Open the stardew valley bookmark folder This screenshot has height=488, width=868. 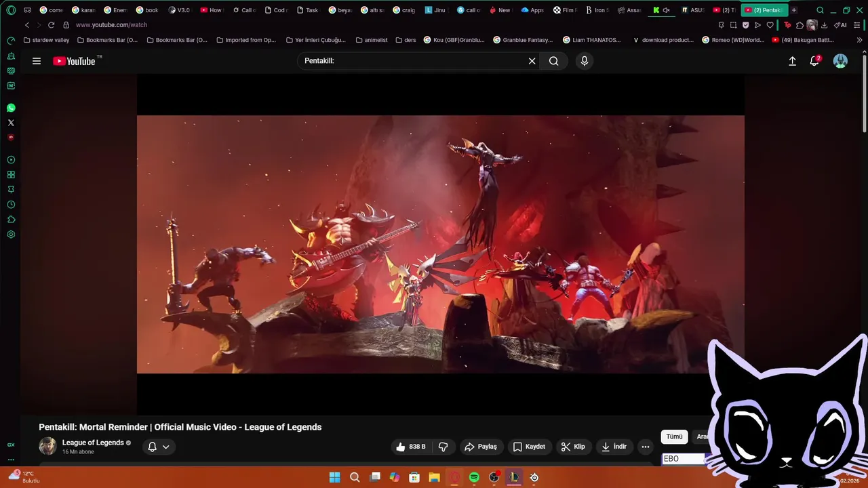46,40
